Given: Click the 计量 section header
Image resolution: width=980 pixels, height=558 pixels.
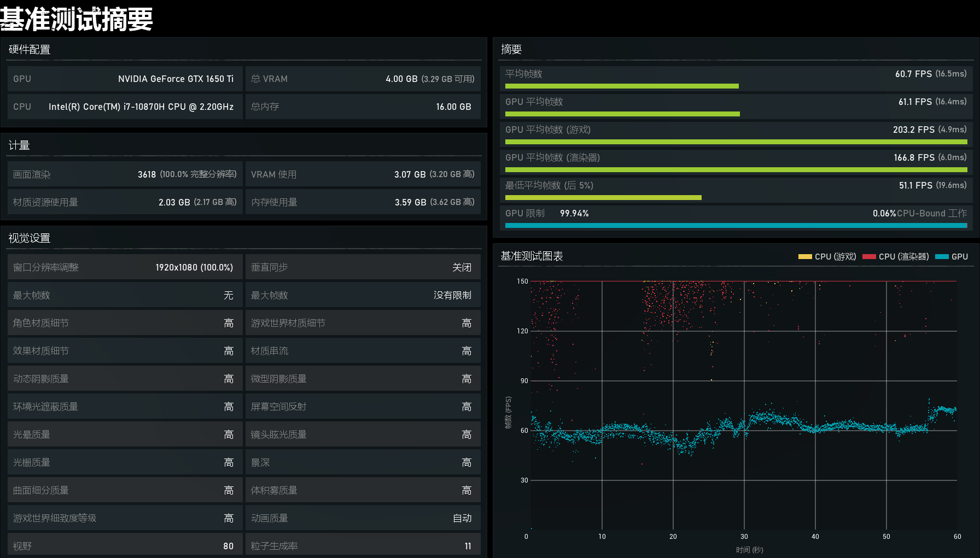Looking at the screenshot, I should (19, 145).
